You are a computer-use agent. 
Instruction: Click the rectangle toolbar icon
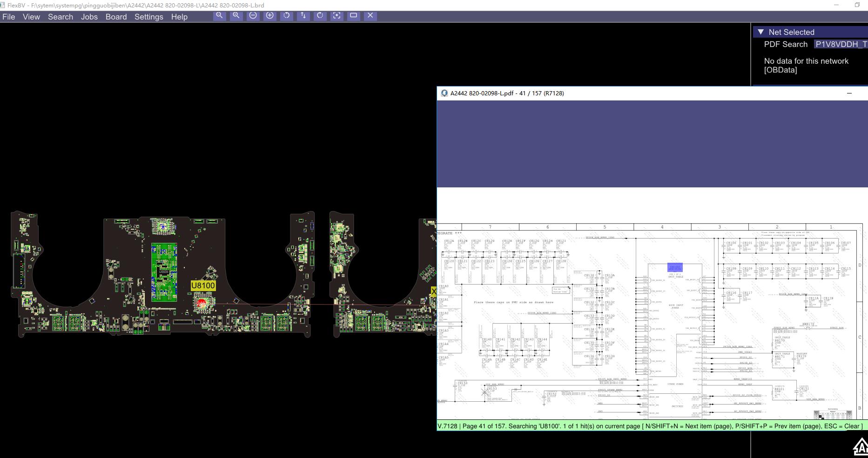[x=353, y=15]
